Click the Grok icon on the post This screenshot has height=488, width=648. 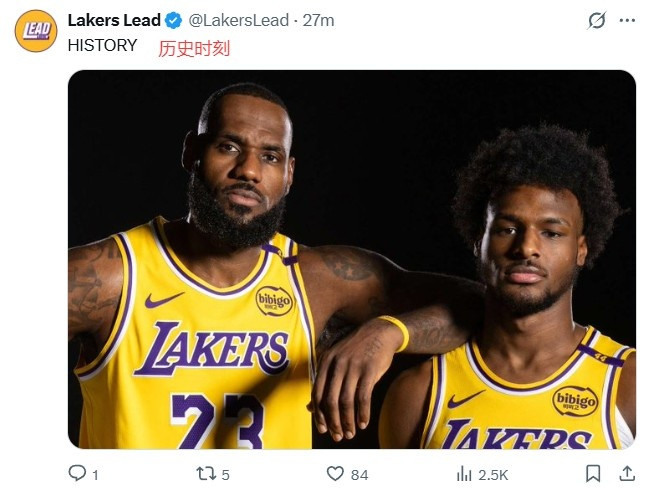tap(597, 20)
